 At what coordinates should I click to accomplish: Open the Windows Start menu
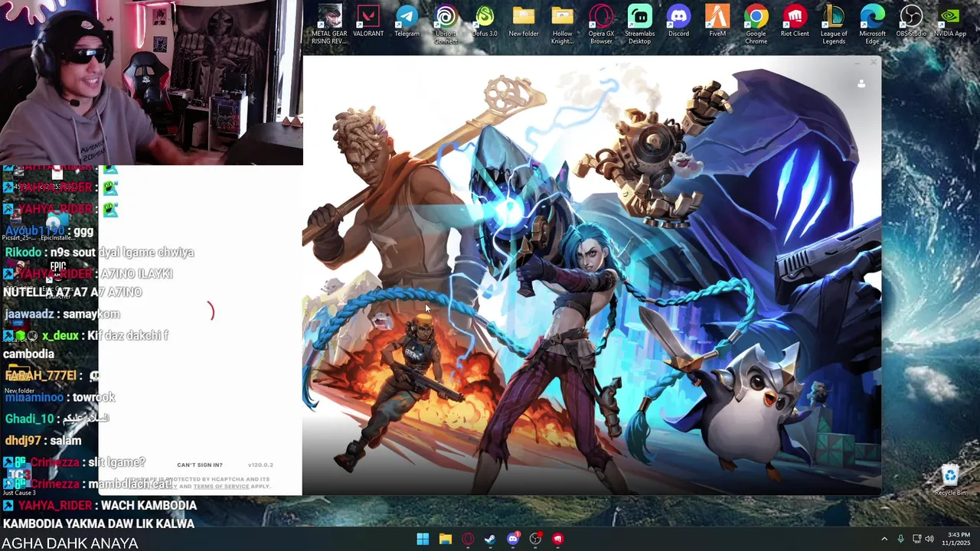423,539
